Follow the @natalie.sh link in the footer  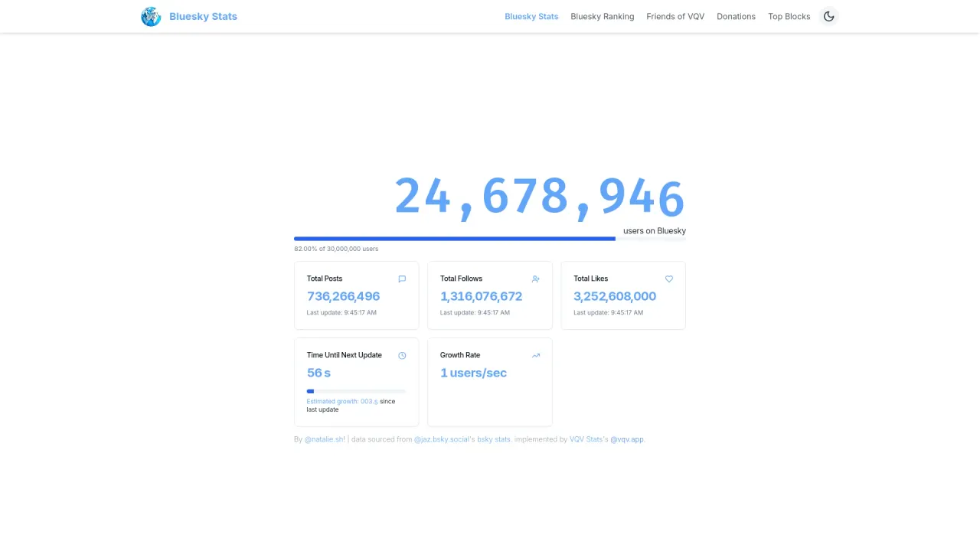coord(325,439)
